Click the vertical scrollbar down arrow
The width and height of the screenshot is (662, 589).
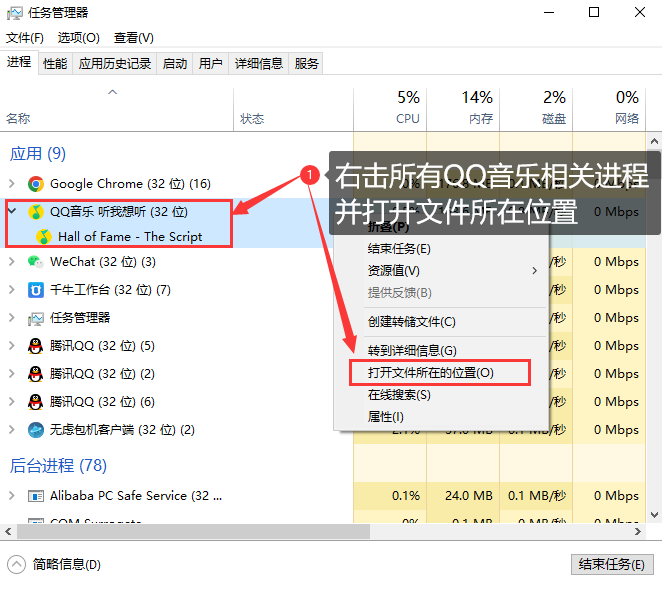point(654,515)
